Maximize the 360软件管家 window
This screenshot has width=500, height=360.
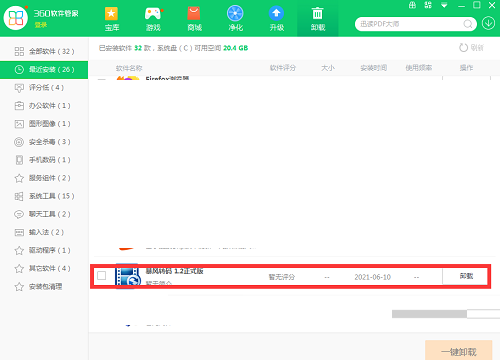477,5
